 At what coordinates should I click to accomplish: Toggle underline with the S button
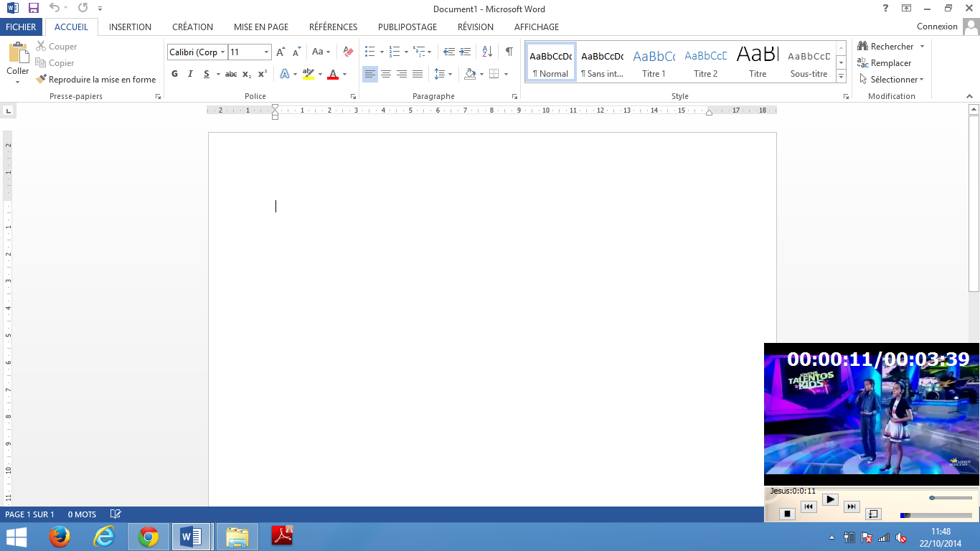pos(207,74)
